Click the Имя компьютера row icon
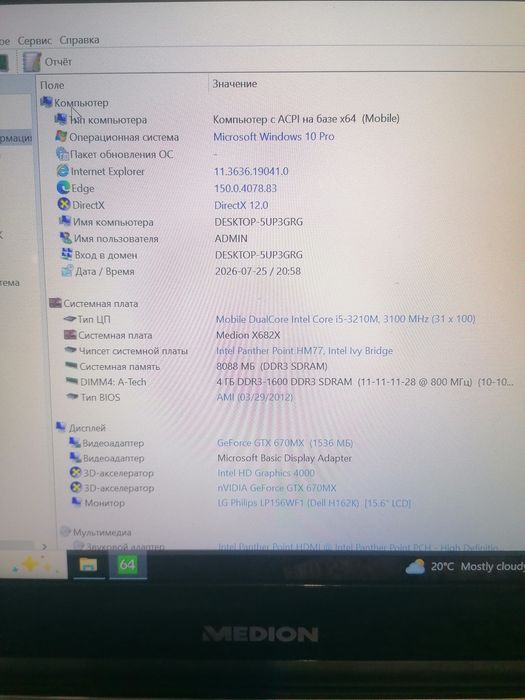Screen dimensions: 525x700 tap(65, 221)
